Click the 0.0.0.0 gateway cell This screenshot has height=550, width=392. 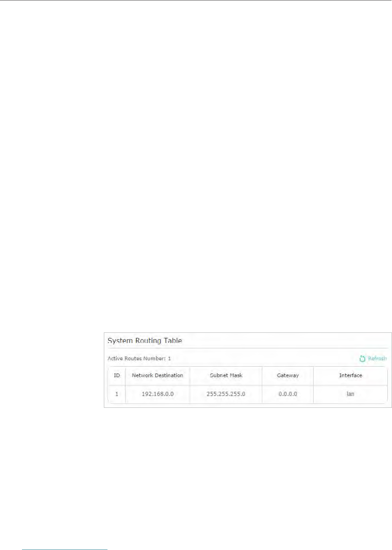(288, 394)
